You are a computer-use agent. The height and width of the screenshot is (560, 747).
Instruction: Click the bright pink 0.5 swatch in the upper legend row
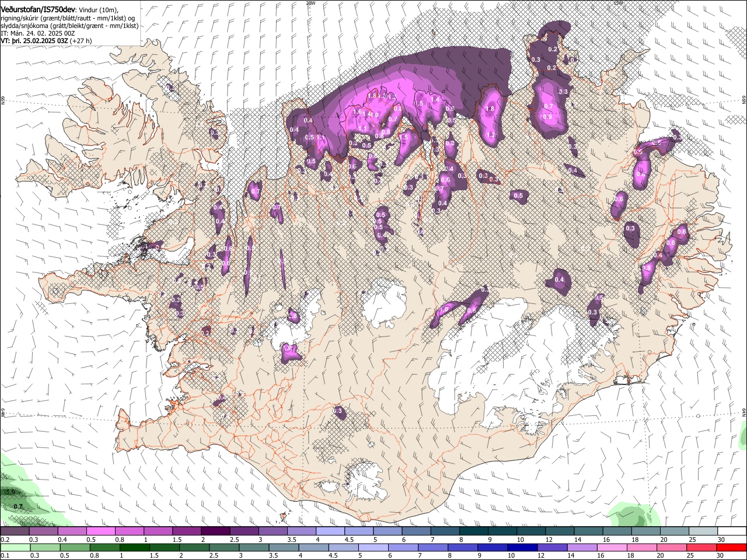coord(101,531)
